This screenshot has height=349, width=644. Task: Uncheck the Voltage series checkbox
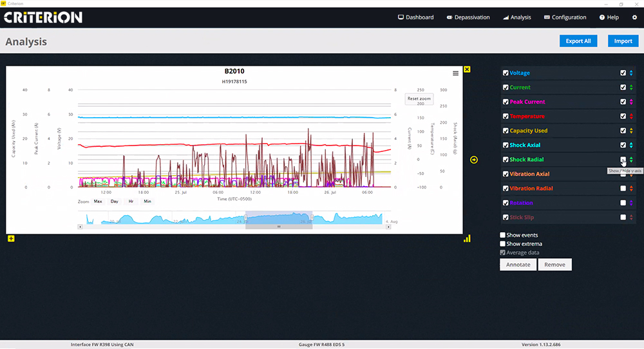[506, 73]
